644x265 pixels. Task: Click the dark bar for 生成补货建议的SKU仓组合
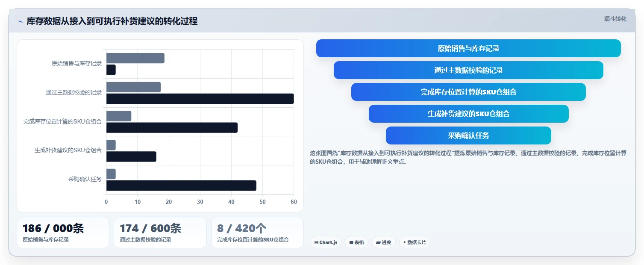pyautogui.click(x=131, y=156)
